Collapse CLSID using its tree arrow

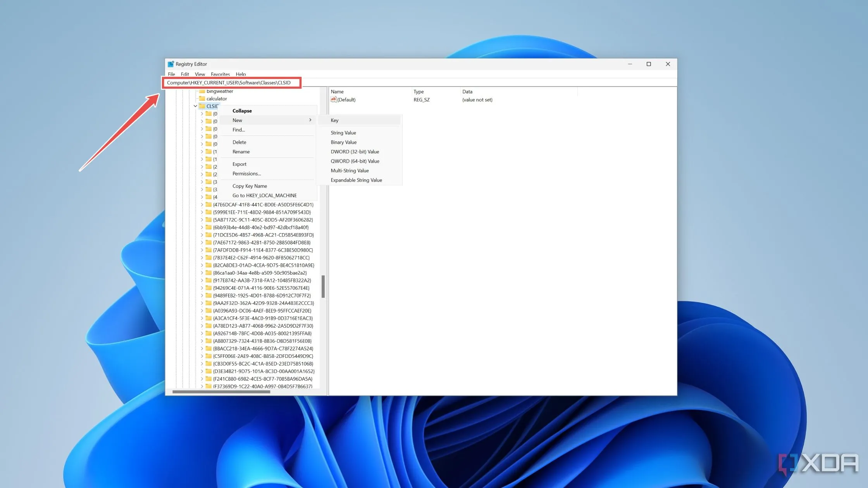pos(195,106)
